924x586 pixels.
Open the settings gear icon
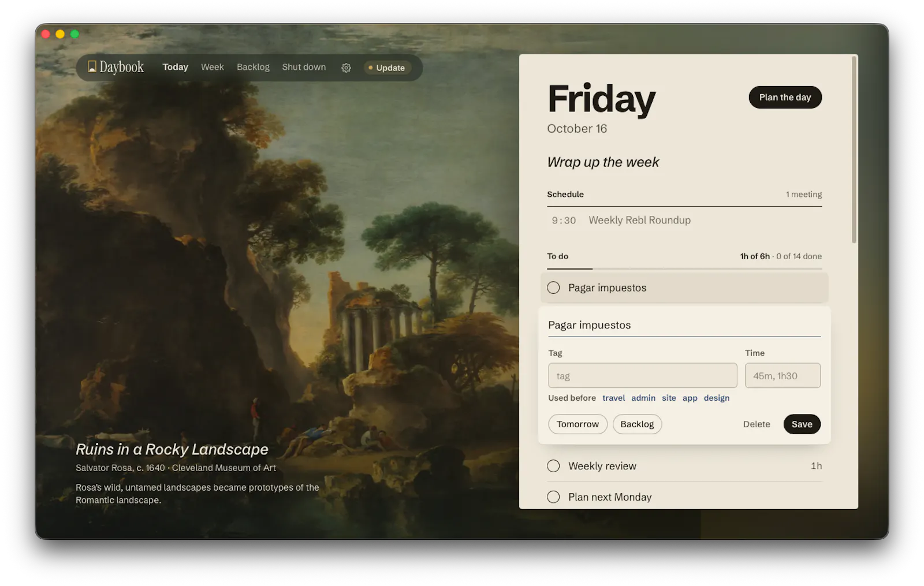point(346,68)
